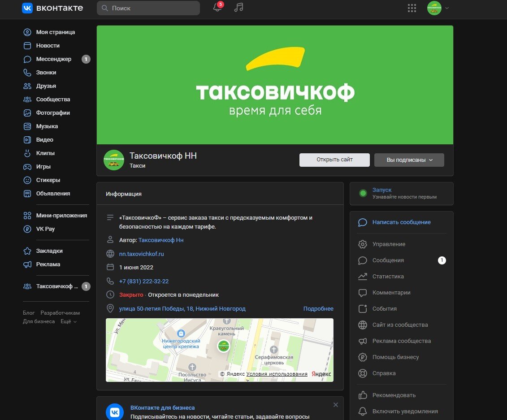Click the Открыть сайт button

coord(334,160)
